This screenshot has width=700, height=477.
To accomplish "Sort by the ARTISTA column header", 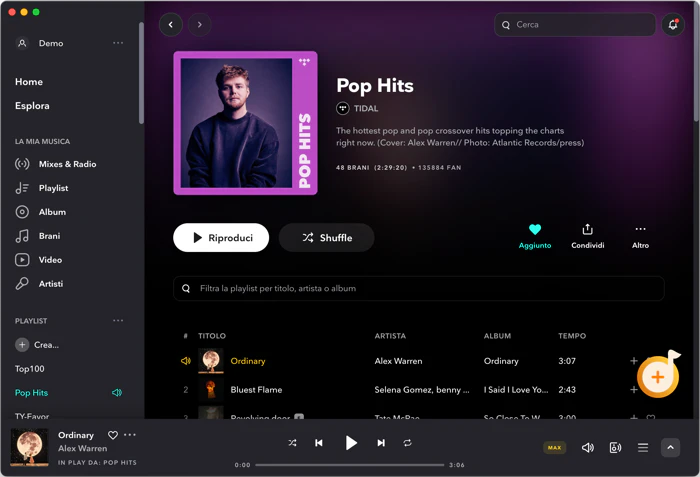I will (x=390, y=336).
